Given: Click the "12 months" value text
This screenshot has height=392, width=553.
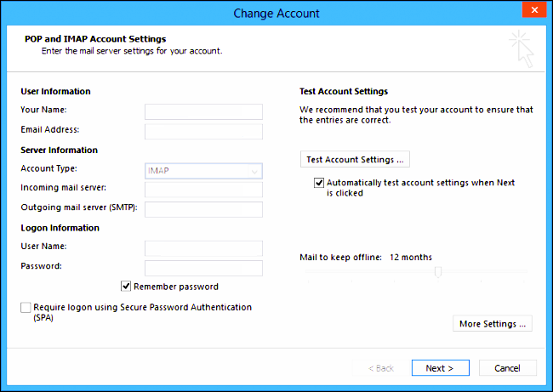Looking at the screenshot, I should 411,258.
